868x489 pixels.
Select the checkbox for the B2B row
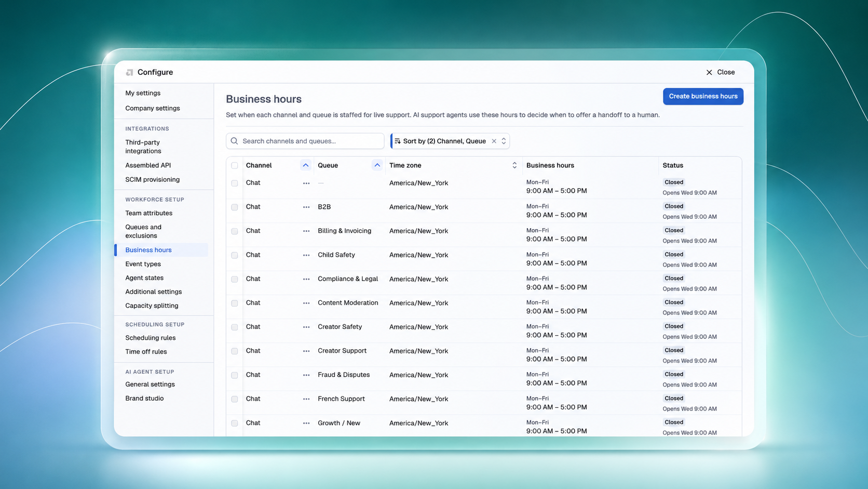[235, 207]
